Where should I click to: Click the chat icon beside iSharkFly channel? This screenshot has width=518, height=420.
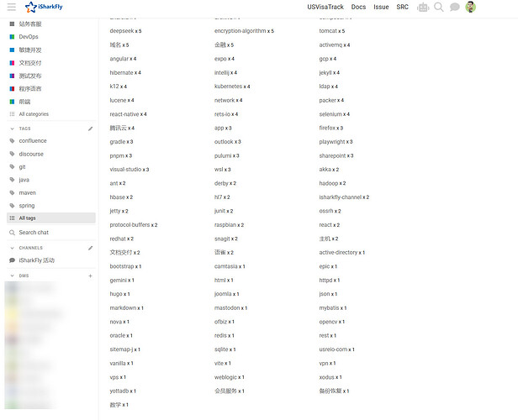click(13, 260)
